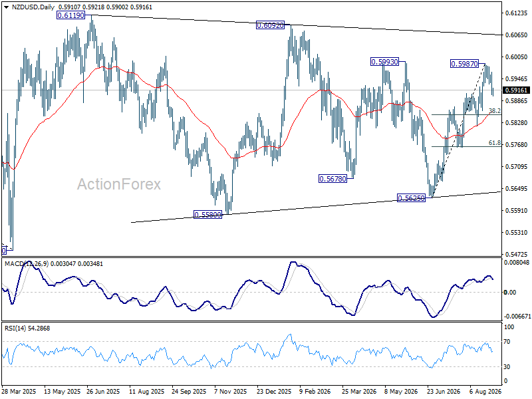Click the current price tag 0.59161
This screenshot has width=532, height=399.
(x=516, y=90)
